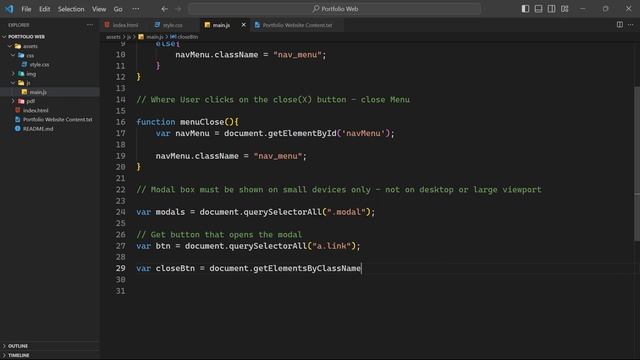The height and width of the screenshot is (360, 640).
Task: Collapse the PORTFOLIO WEB root folder
Action: 4,37
